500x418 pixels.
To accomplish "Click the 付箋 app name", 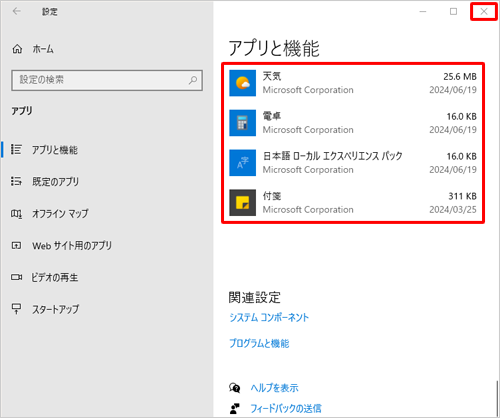I will tap(272, 196).
